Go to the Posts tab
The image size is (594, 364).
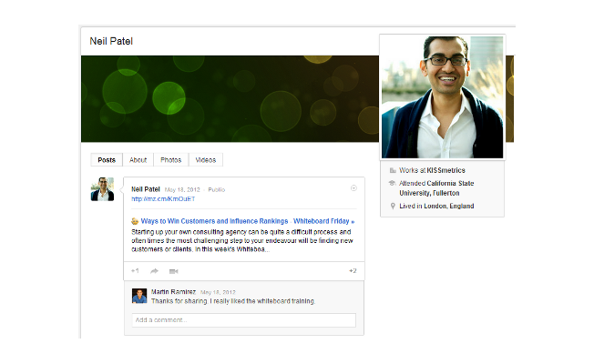(x=107, y=159)
